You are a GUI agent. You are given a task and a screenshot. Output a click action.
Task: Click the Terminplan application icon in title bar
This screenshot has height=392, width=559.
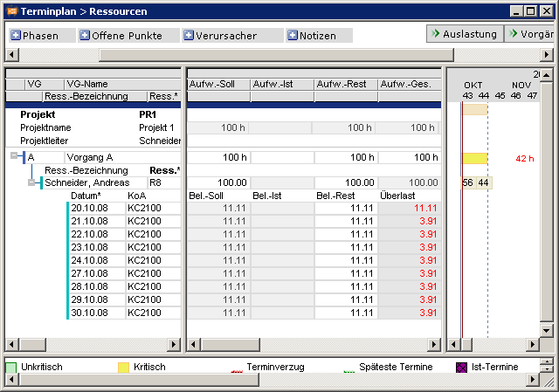click(12, 11)
